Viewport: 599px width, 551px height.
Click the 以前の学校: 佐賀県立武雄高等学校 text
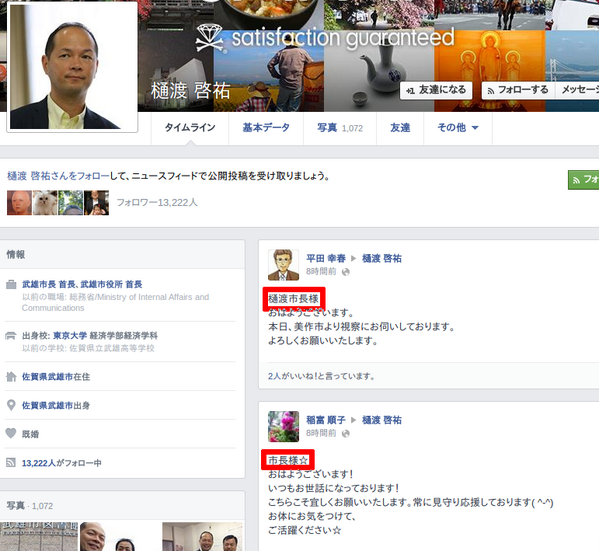[88, 348]
